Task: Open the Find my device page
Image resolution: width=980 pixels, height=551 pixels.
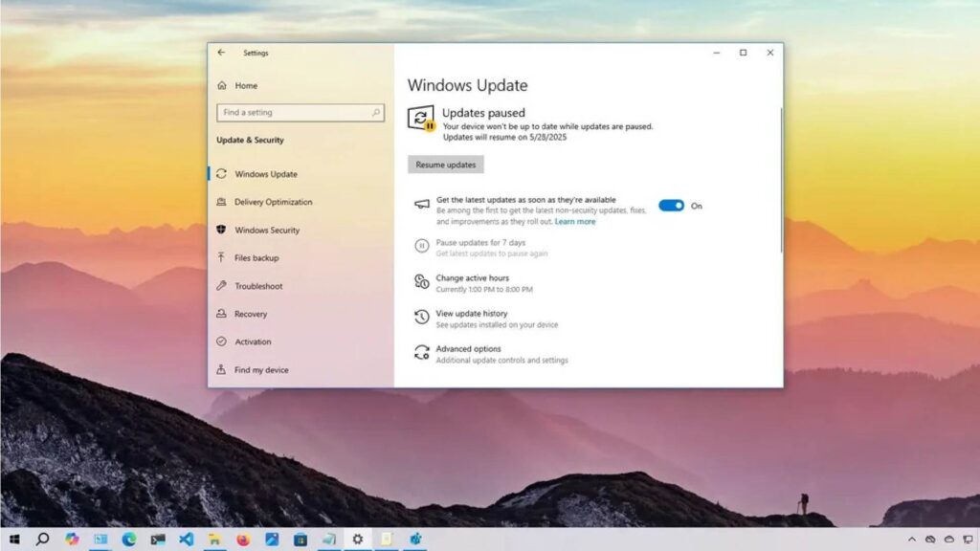Action: click(x=261, y=370)
